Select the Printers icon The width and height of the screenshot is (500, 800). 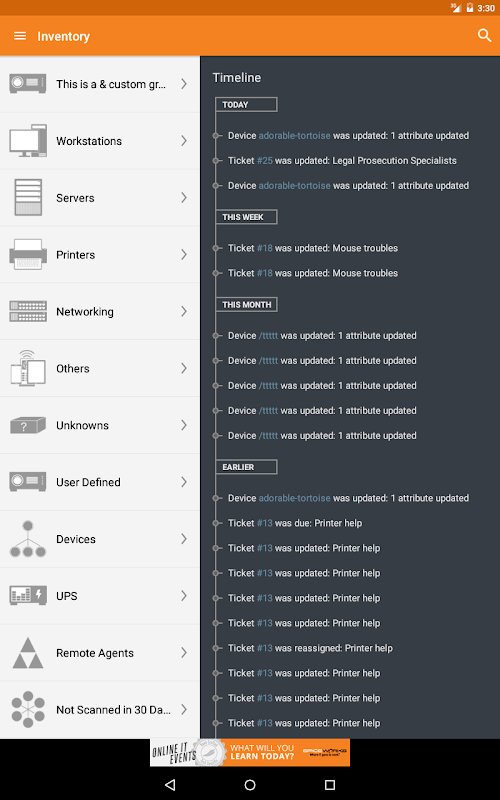[x=28, y=255]
